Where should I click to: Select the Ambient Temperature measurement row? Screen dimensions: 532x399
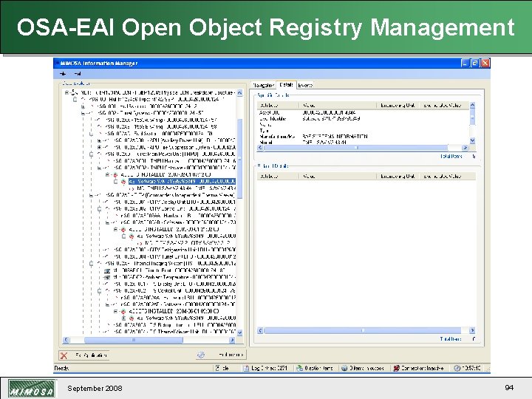pyautogui.click(x=174, y=277)
